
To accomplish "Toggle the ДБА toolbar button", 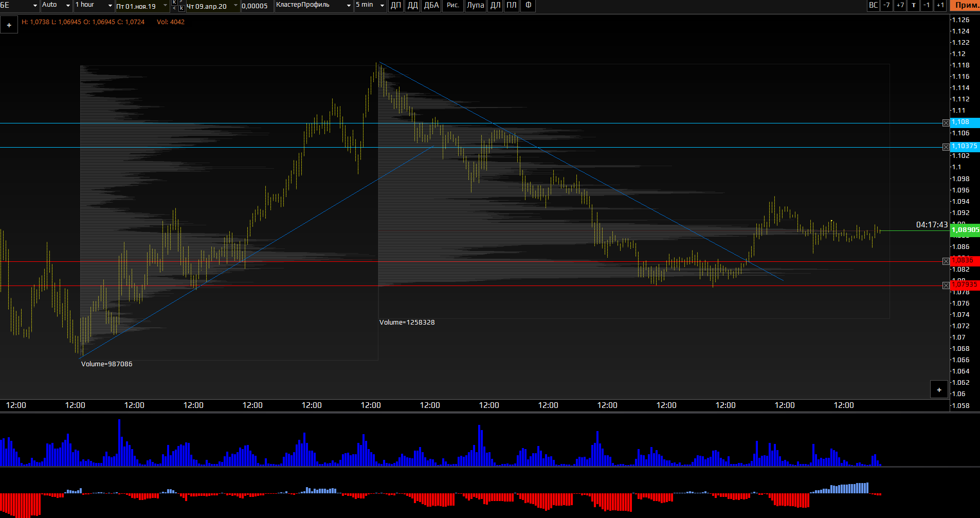I will tap(431, 6).
